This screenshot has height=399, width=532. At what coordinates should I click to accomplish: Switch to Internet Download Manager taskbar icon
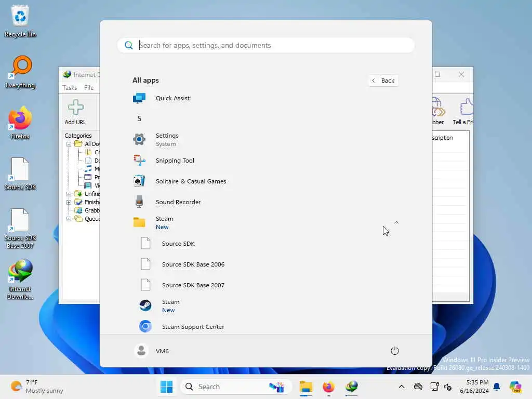click(352, 387)
